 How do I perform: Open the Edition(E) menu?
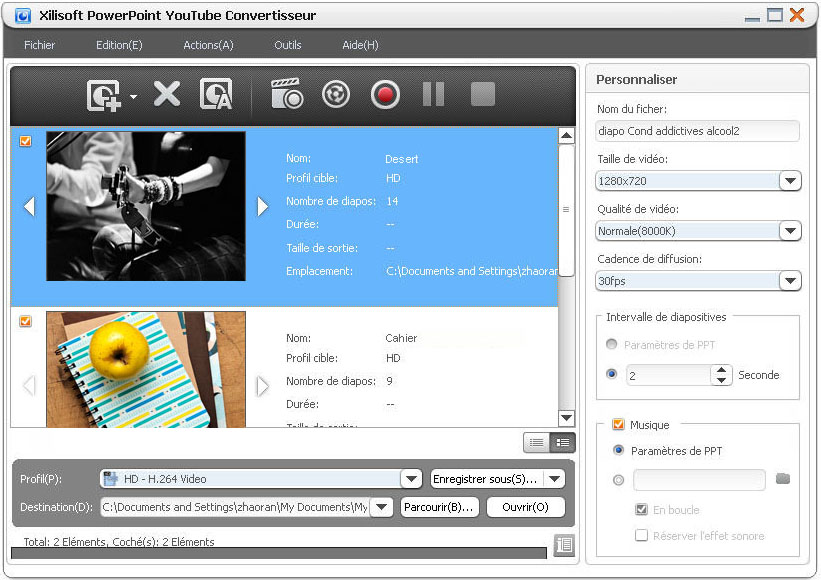[x=119, y=45]
